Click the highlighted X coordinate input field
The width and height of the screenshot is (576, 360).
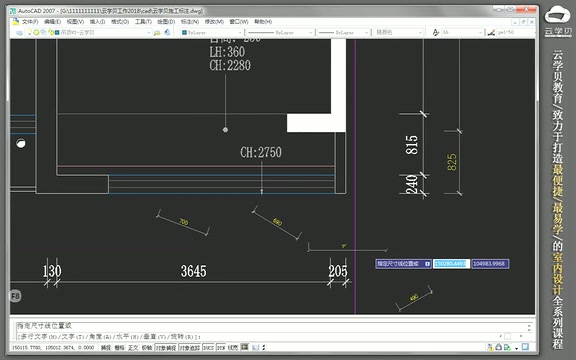[451, 264]
